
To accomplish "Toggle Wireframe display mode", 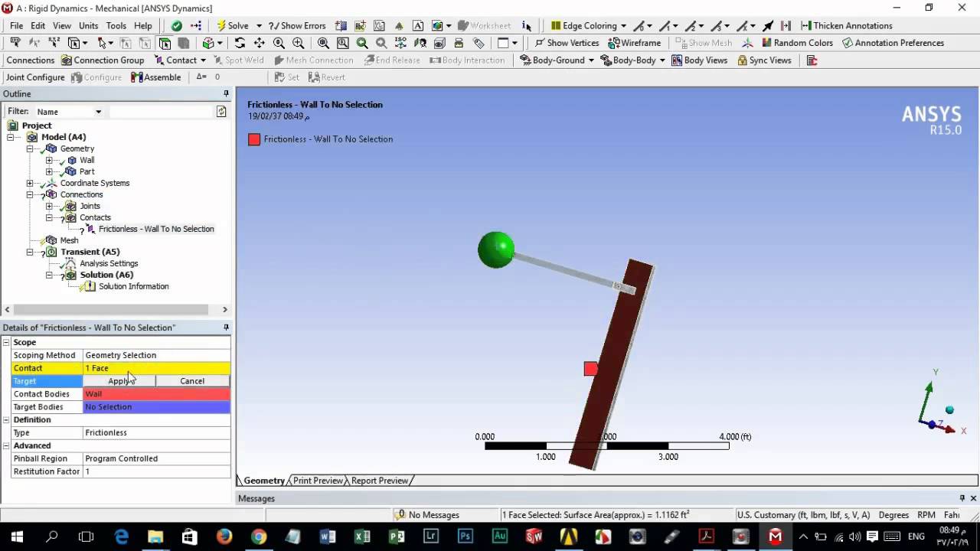I will (635, 43).
